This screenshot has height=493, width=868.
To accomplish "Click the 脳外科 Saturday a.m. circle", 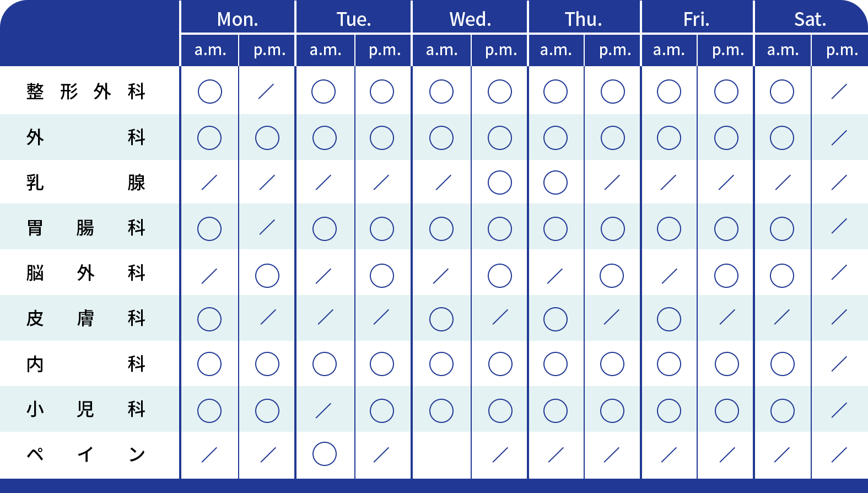I will point(781,275).
